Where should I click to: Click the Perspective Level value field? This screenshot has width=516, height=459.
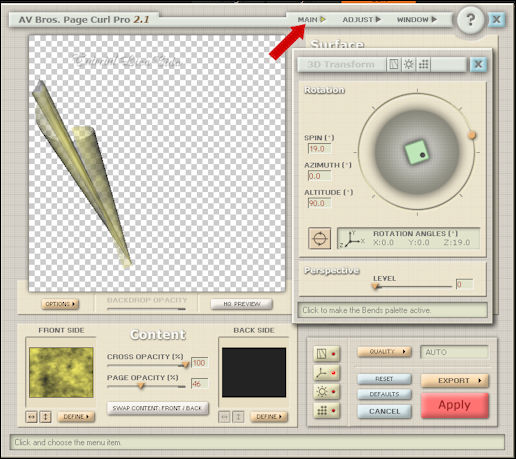tap(464, 284)
